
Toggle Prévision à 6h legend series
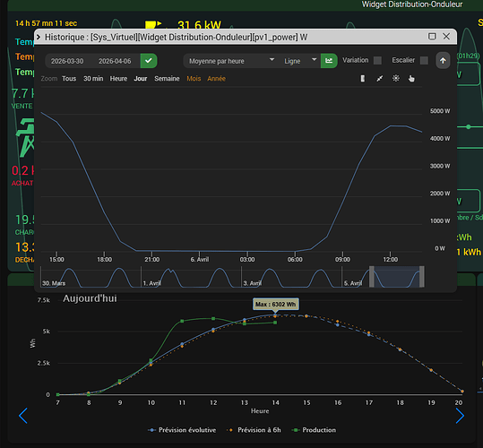point(254,430)
